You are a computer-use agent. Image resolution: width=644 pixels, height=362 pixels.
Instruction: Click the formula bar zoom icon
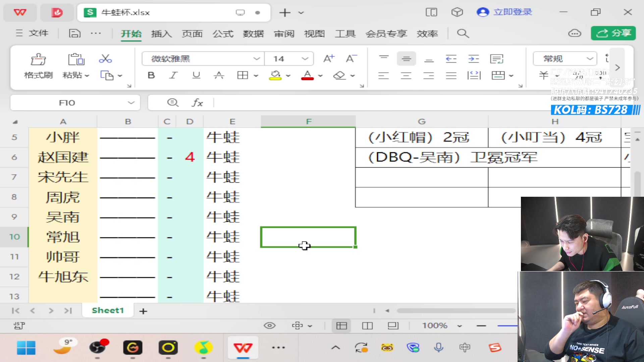tap(173, 103)
